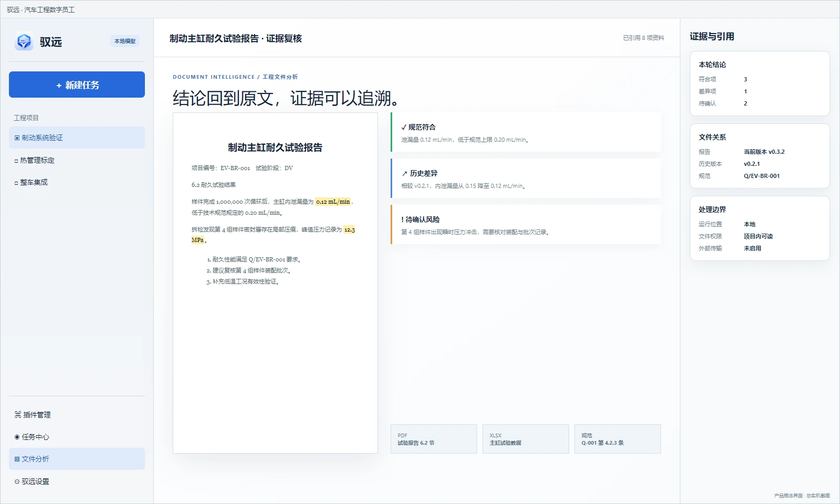Open 驭远设置

coord(77,481)
